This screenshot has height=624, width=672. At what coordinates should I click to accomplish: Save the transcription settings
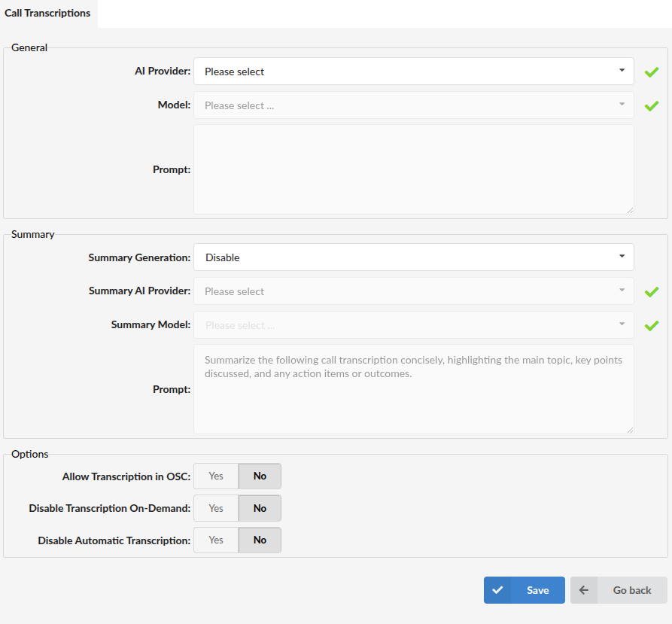tap(525, 590)
